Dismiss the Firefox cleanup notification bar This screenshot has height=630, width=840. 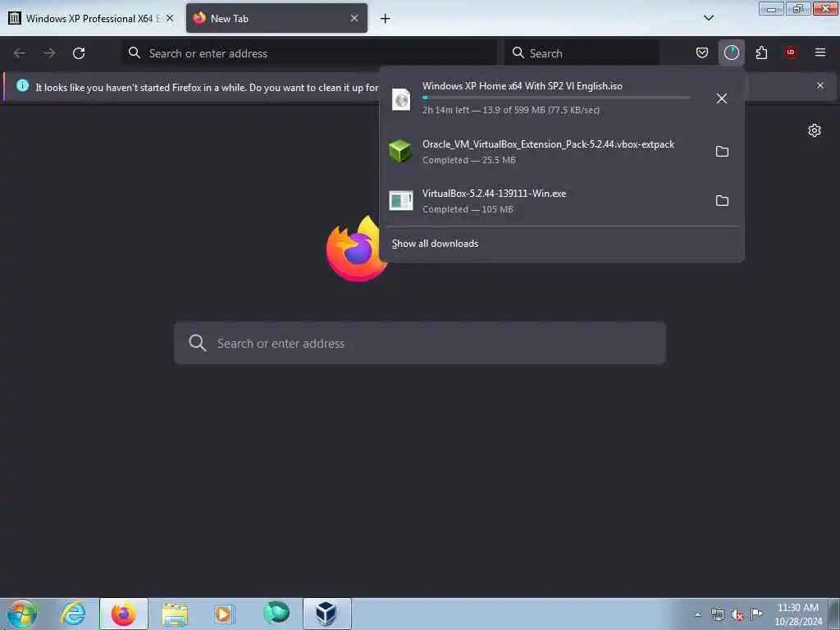click(x=819, y=85)
